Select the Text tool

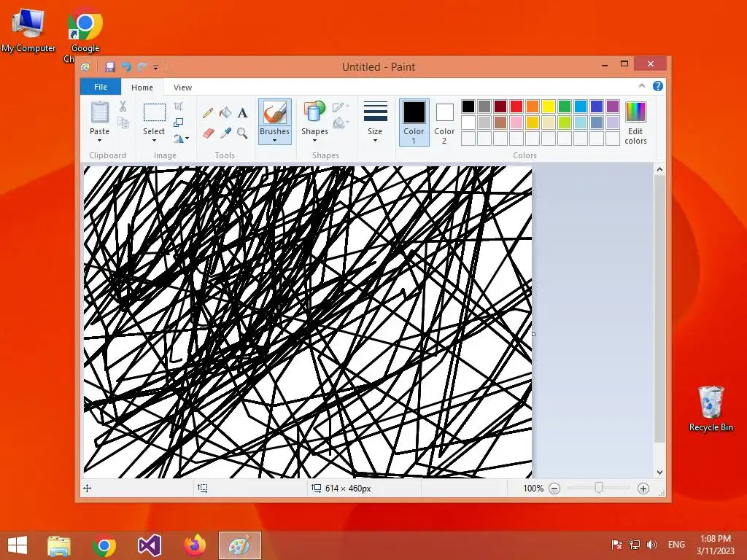point(242,113)
